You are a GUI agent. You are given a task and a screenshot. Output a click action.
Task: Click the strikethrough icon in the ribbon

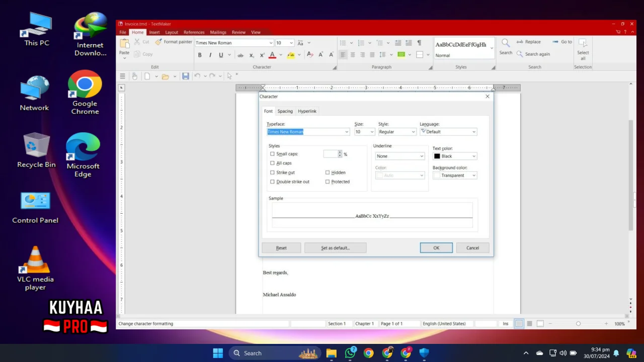[x=240, y=55]
